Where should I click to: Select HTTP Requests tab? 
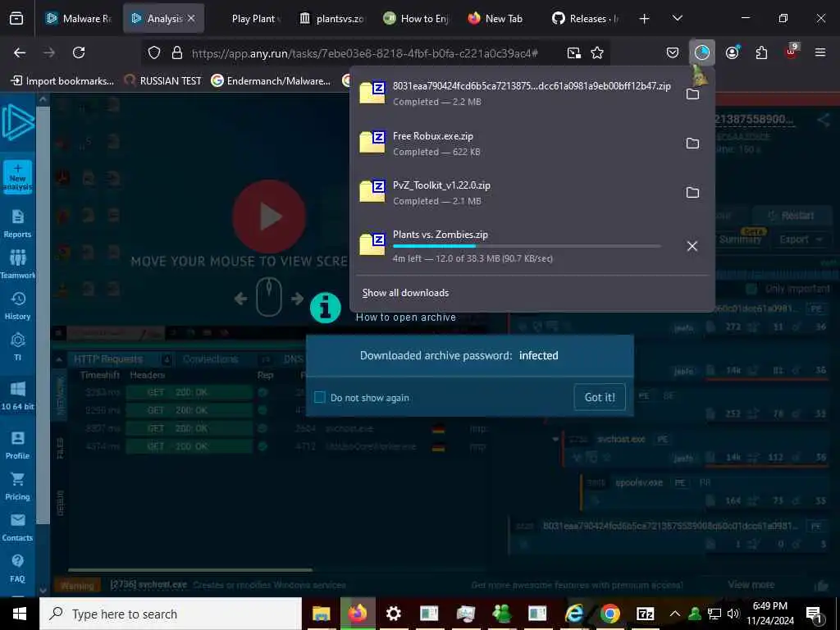107,359
